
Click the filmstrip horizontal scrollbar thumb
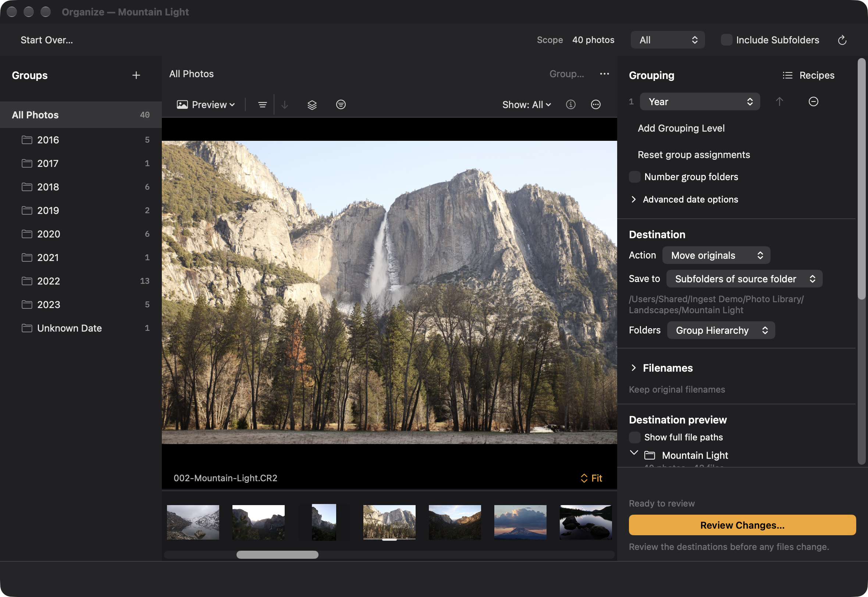tap(277, 555)
